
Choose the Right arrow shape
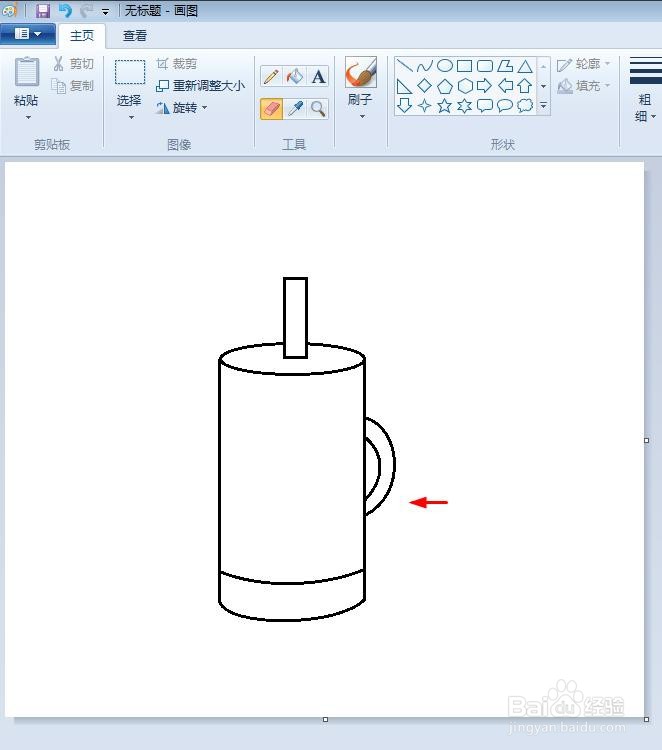pyautogui.click(x=485, y=86)
